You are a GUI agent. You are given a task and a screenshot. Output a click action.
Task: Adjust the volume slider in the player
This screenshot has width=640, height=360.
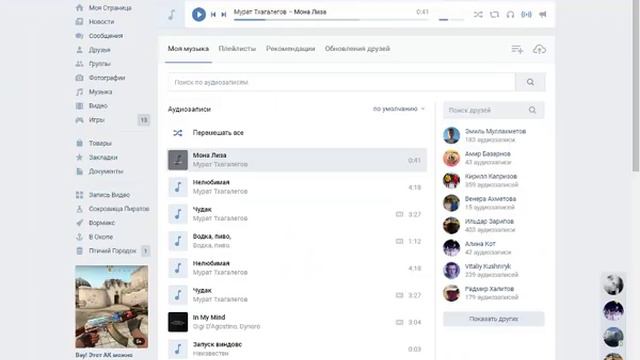point(451,19)
